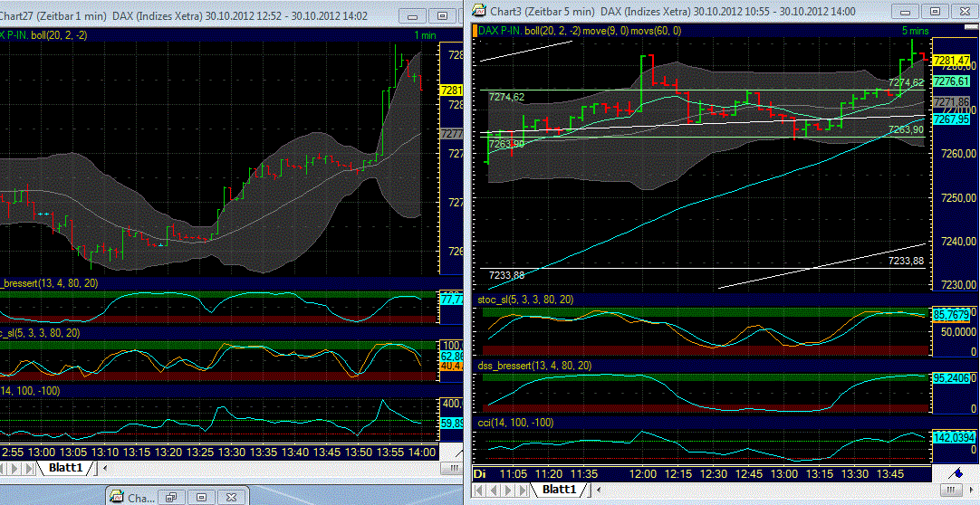The image size is (980, 505).
Task: Minimize the Chart3 window
Action: (x=905, y=11)
